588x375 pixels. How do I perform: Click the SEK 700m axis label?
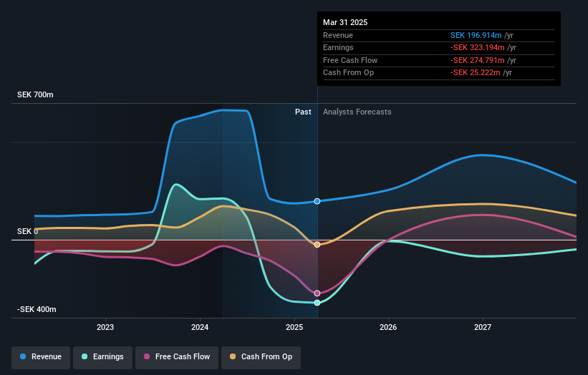tap(35, 94)
